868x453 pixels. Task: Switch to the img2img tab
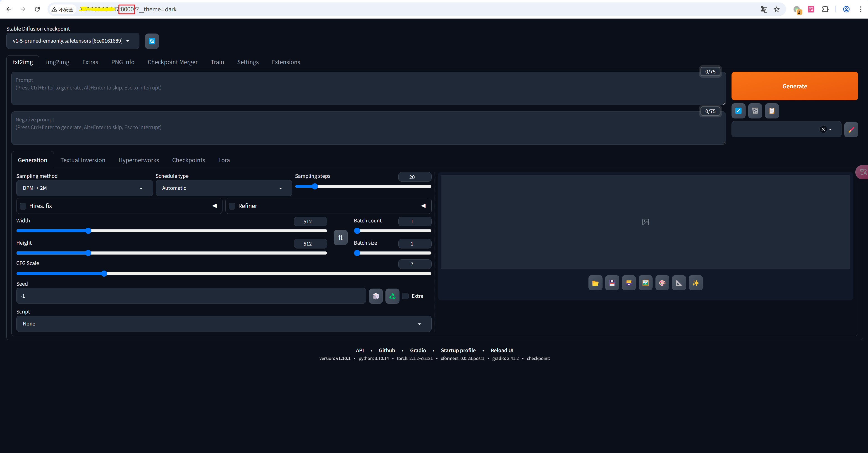(57, 62)
